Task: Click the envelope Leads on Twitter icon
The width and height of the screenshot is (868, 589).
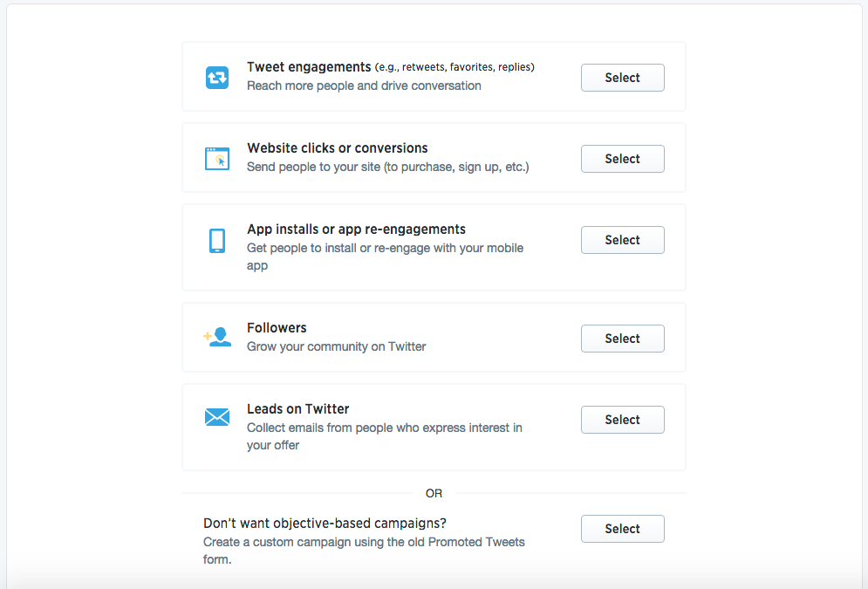Action: [217, 417]
